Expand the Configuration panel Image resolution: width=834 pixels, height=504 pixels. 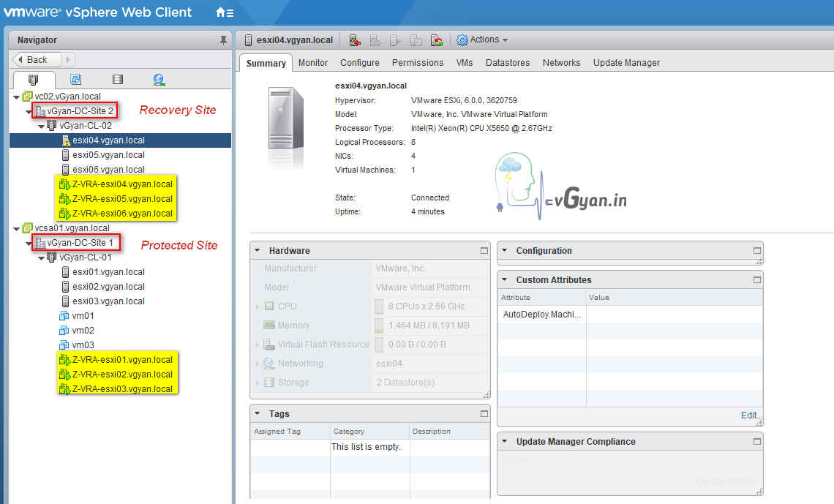click(x=505, y=250)
